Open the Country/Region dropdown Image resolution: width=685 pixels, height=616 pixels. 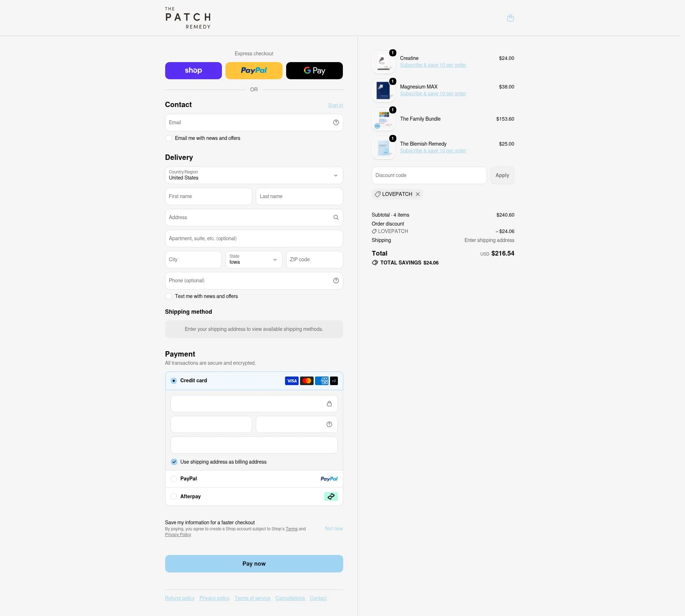point(254,175)
